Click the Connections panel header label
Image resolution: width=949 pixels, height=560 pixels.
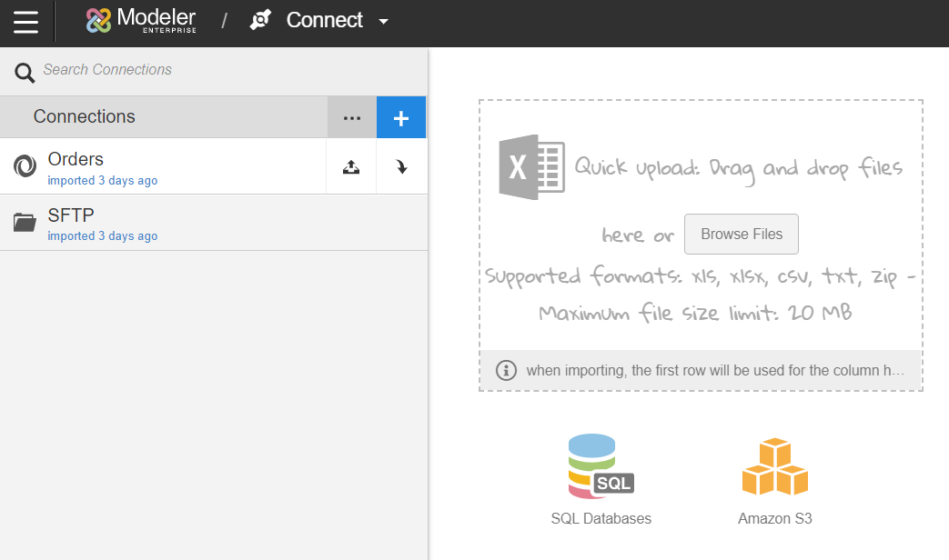(85, 116)
